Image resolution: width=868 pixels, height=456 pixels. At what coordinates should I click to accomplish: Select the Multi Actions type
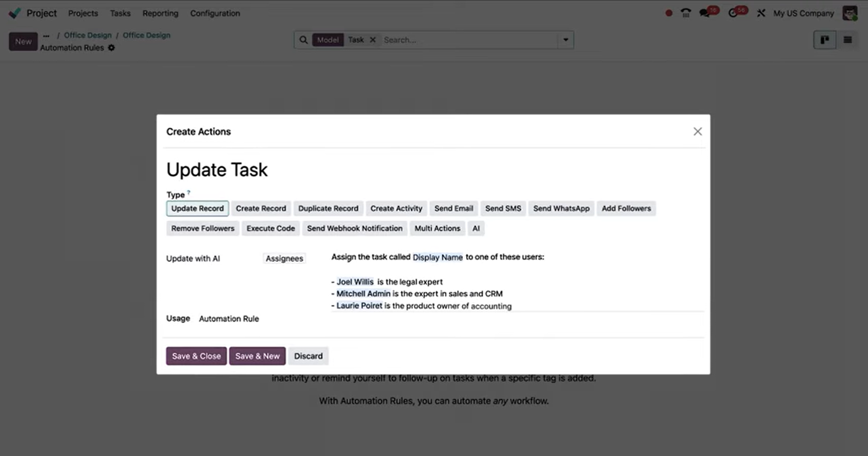(438, 228)
